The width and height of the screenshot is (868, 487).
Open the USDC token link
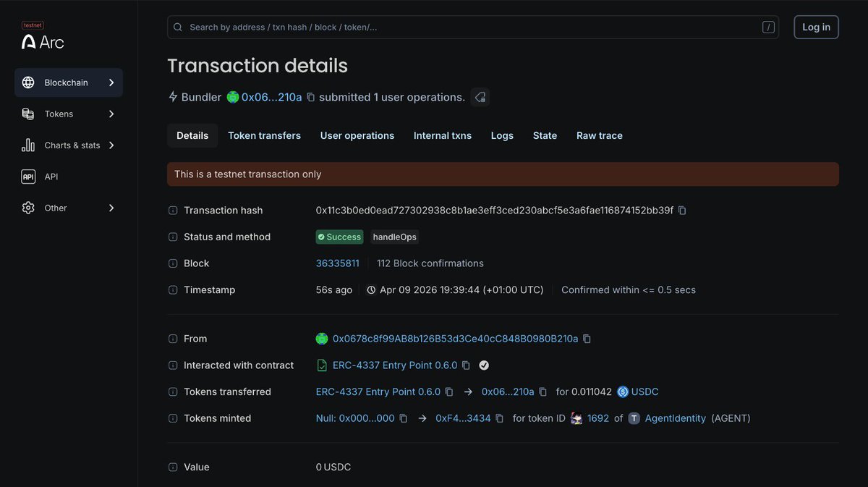[x=645, y=391]
